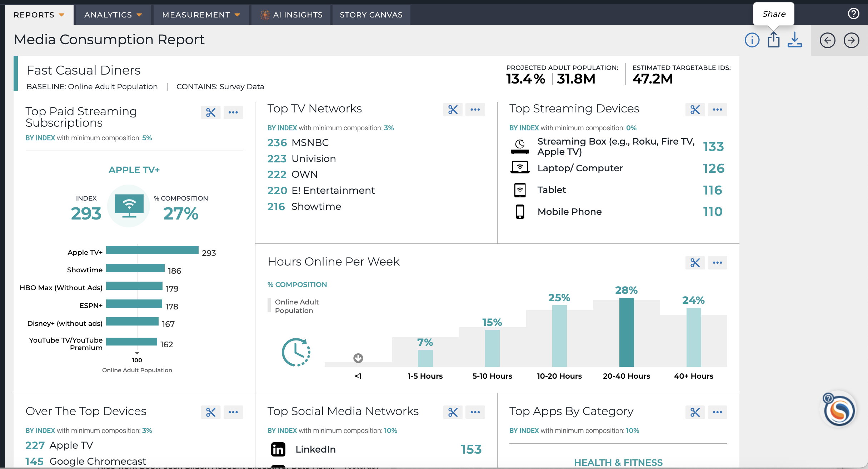Select the 10-20 Hours bar showing 25%
The width and height of the screenshot is (868, 469).
(x=559, y=336)
